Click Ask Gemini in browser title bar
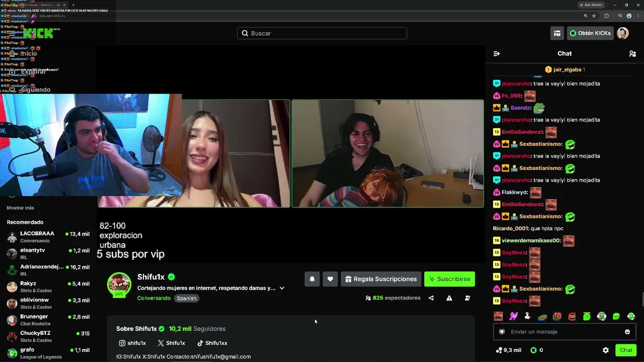Image resolution: width=644 pixels, height=362 pixels. coord(591,5)
